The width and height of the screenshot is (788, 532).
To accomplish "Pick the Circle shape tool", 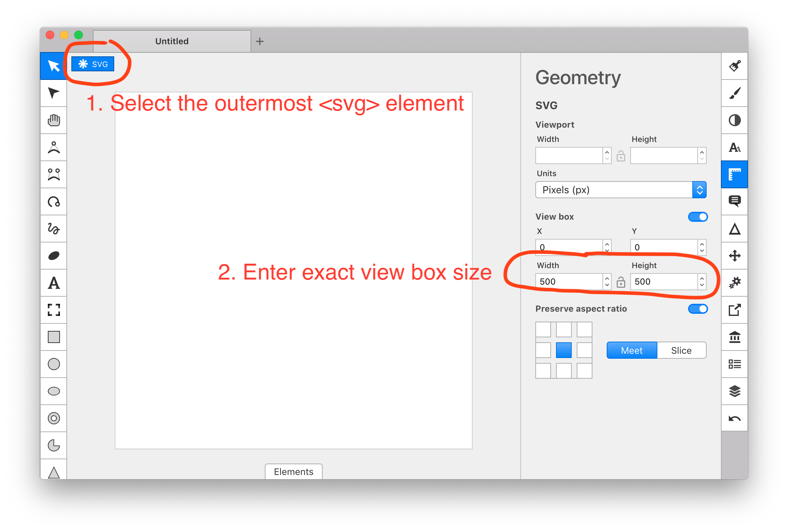I will (54, 364).
